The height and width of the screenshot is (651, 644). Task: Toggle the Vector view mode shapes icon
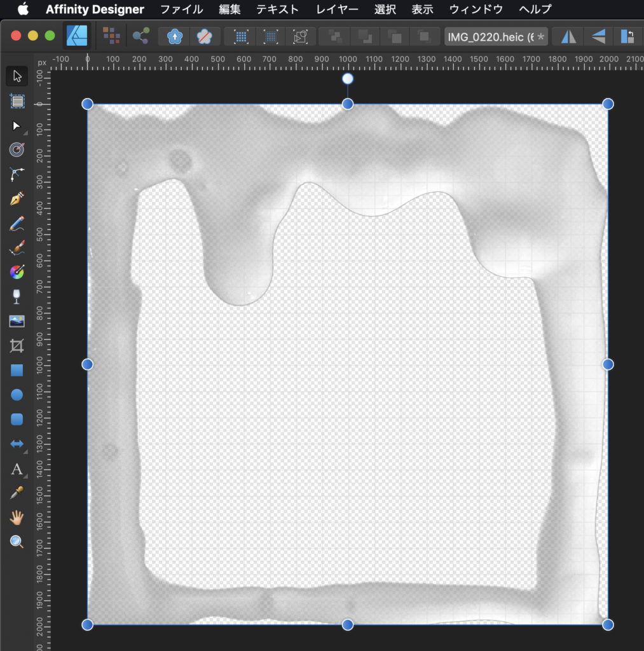300,36
